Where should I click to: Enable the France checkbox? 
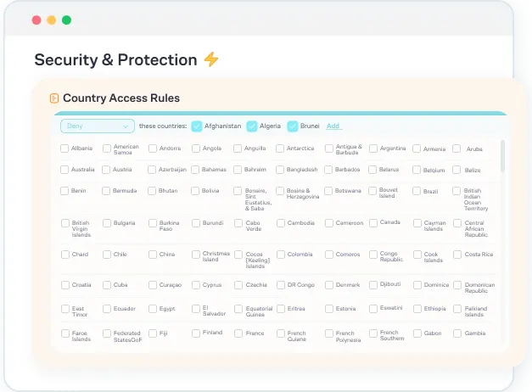238,333
